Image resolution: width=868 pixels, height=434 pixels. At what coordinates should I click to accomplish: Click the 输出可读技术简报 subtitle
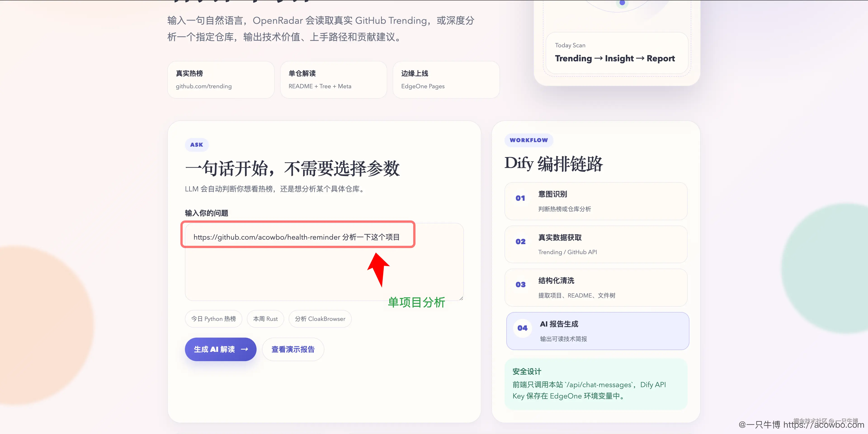(563, 339)
